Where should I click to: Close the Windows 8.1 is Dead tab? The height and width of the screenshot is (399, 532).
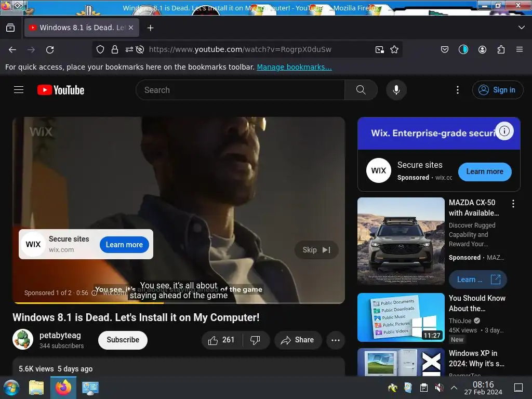click(x=131, y=28)
